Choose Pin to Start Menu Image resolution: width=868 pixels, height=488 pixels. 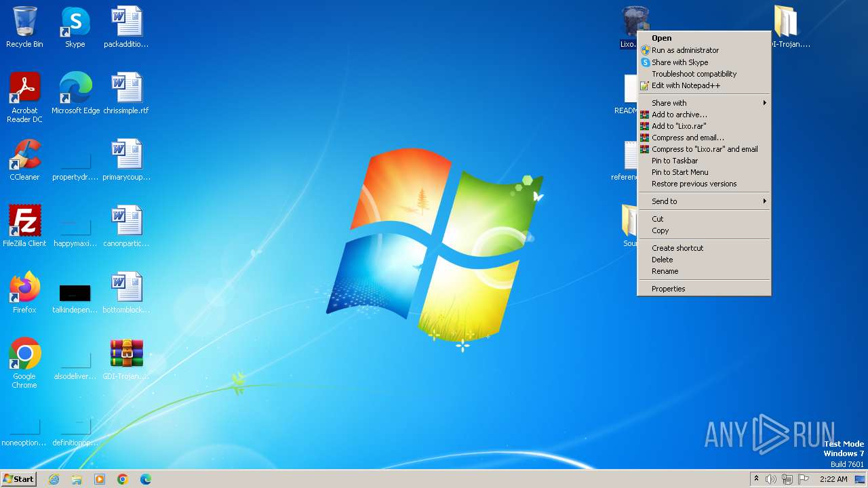pos(704,172)
